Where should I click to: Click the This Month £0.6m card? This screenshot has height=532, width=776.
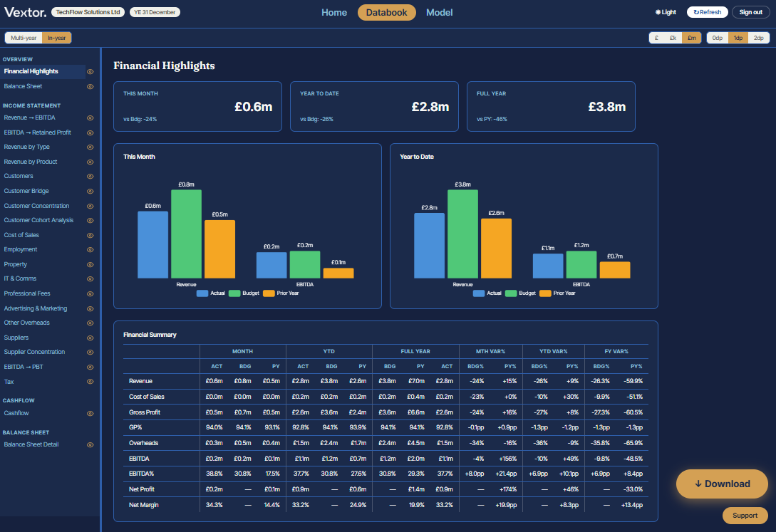pyautogui.click(x=197, y=106)
